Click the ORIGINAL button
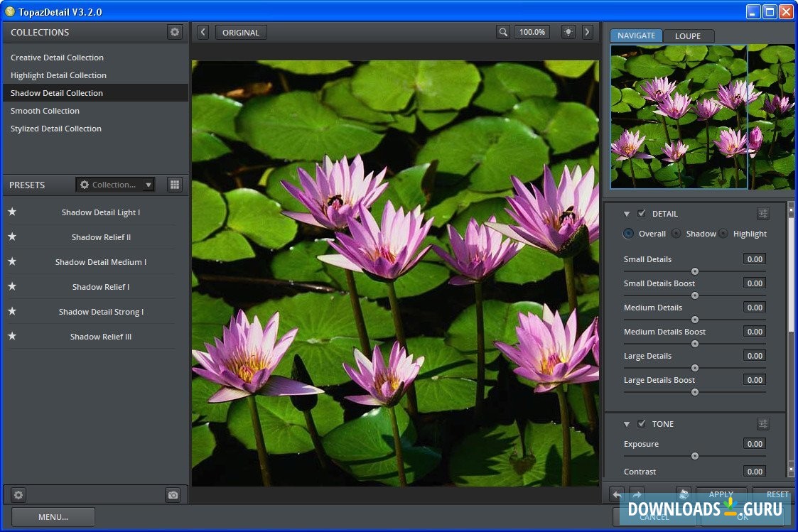 pos(241,32)
